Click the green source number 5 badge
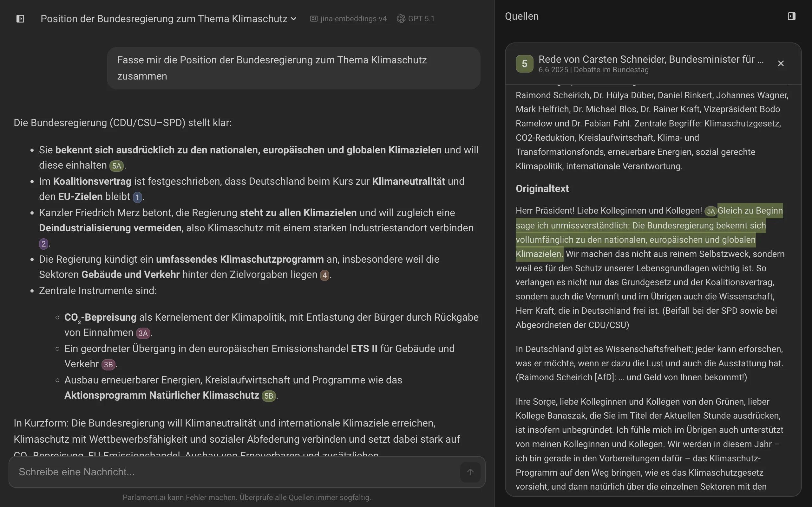This screenshot has width=812, height=507. (x=524, y=64)
